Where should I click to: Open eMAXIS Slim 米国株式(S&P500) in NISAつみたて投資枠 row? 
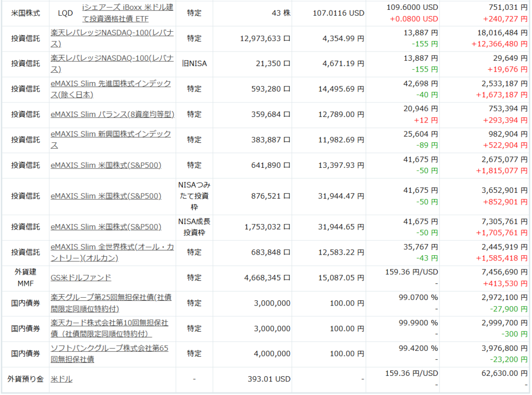click(x=106, y=196)
